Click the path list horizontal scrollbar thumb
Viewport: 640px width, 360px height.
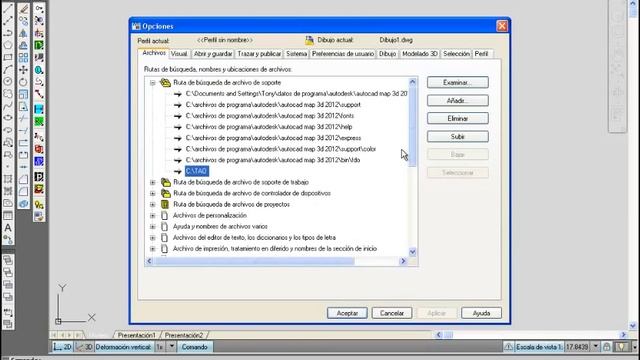[254, 261]
